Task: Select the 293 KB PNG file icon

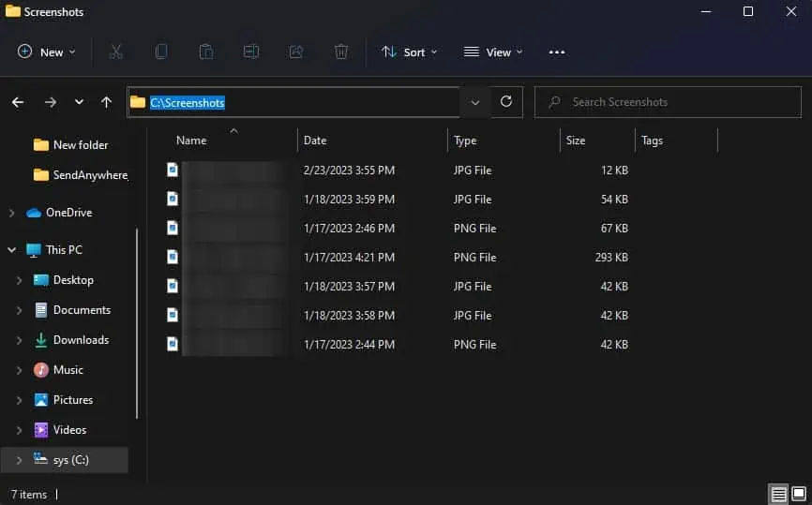Action: 173,257
